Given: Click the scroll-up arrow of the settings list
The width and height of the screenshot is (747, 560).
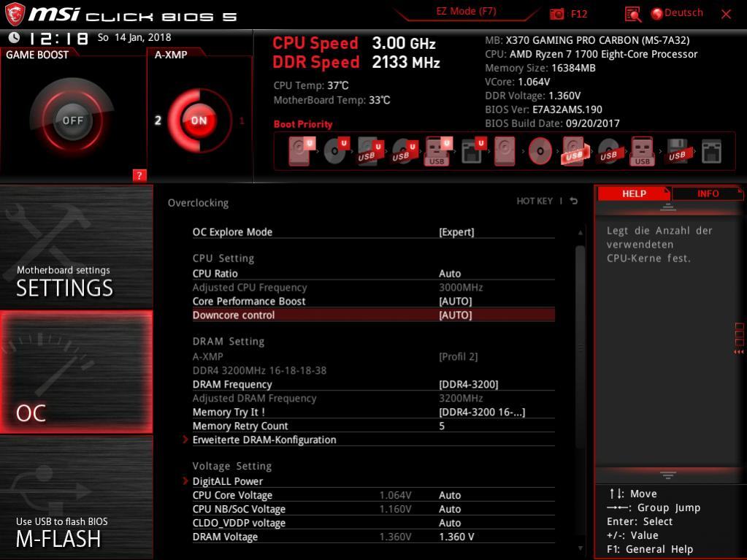Looking at the screenshot, I should click(x=581, y=233).
